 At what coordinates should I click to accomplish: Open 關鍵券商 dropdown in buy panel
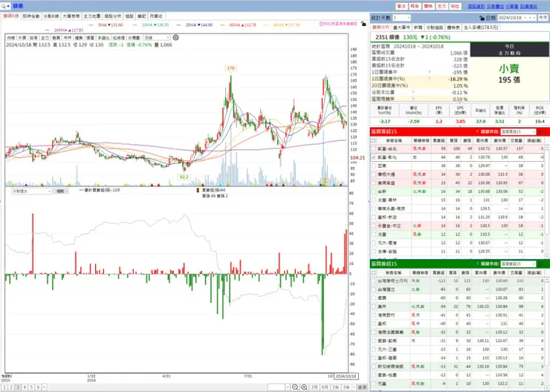(x=518, y=131)
